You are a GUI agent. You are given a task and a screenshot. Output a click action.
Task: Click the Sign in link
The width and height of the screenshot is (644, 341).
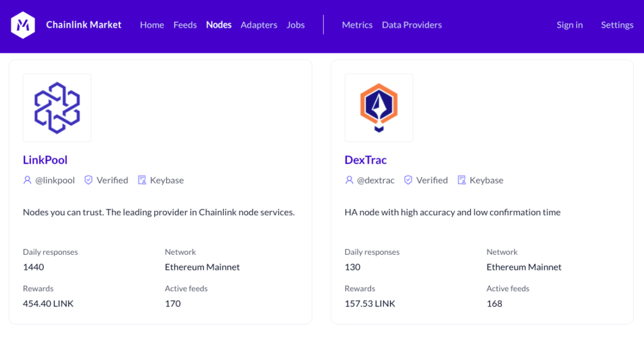[x=570, y=25]
